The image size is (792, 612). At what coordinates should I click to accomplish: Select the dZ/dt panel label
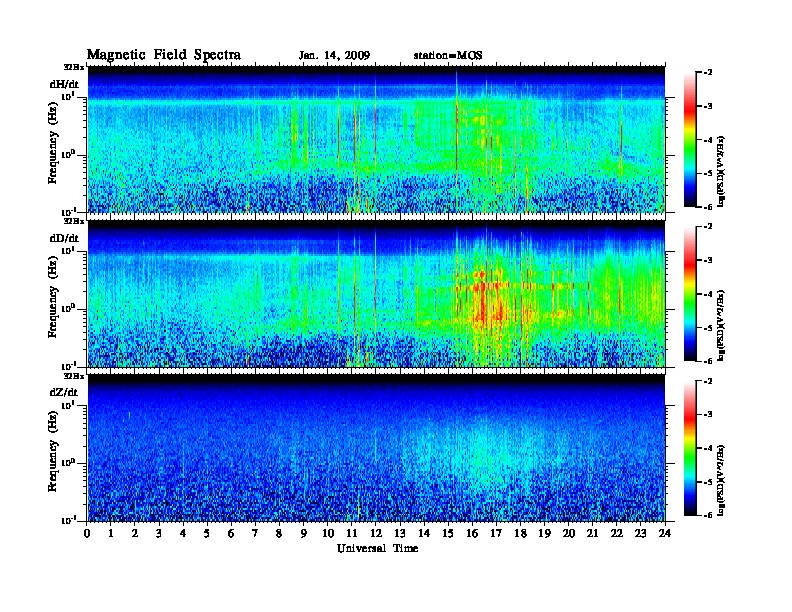64,392
